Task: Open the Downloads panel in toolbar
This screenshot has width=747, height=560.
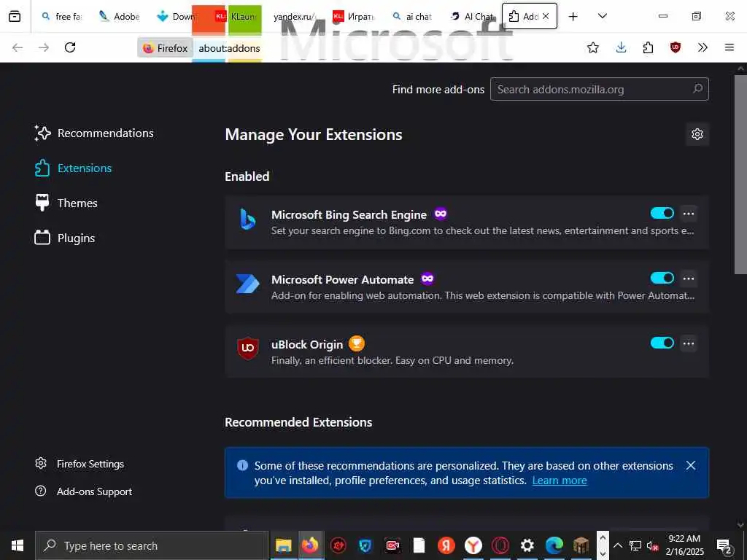Action: [621, 47]
